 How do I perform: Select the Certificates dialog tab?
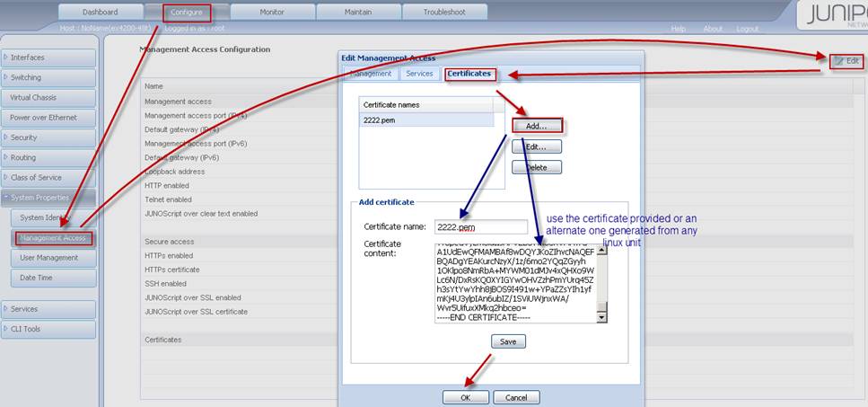coord(469,74)
